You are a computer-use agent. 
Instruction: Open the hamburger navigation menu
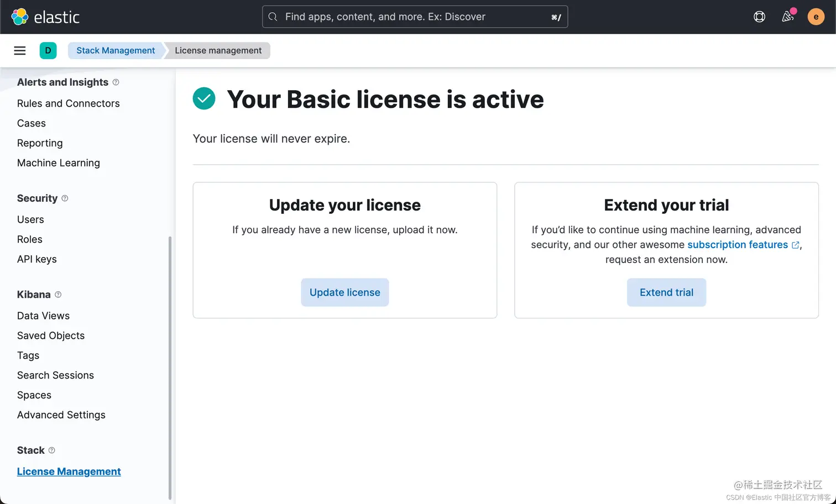20,50
